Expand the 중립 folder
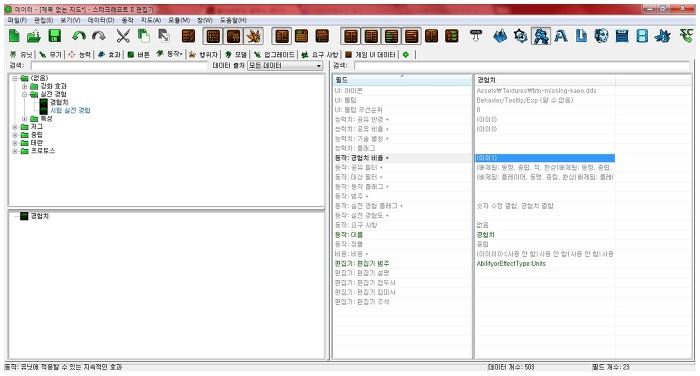Screen dimensions: 700x376 point(15,135)
